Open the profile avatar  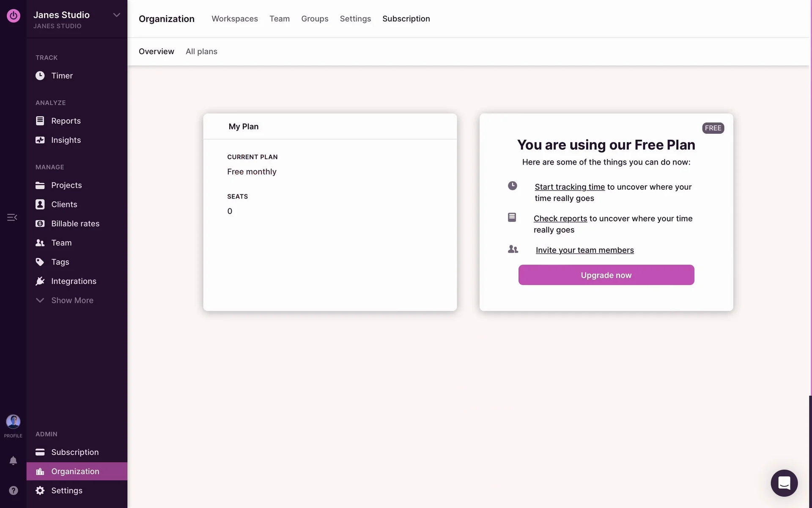(13, 422)
